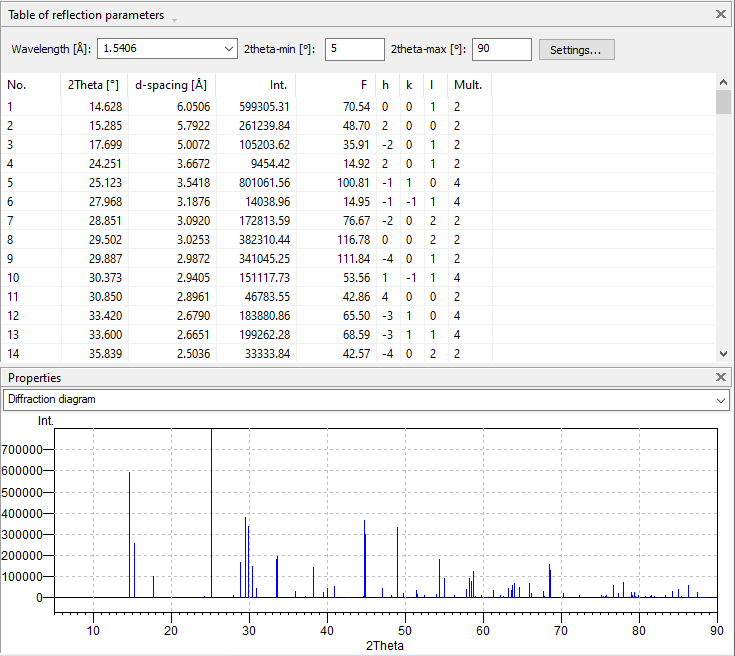735x656 pixels.
Task: Click the tallest peak in diffraction diagram
Action: 211,500
